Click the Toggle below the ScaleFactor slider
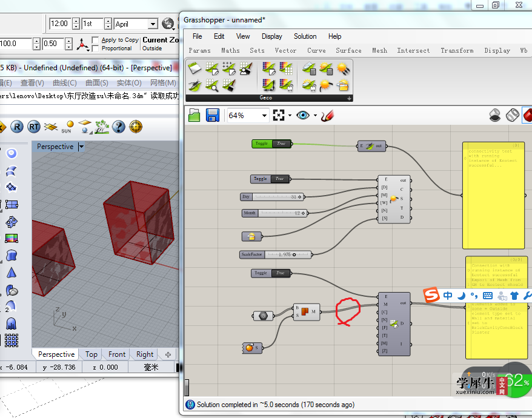 tap(271, 273)
